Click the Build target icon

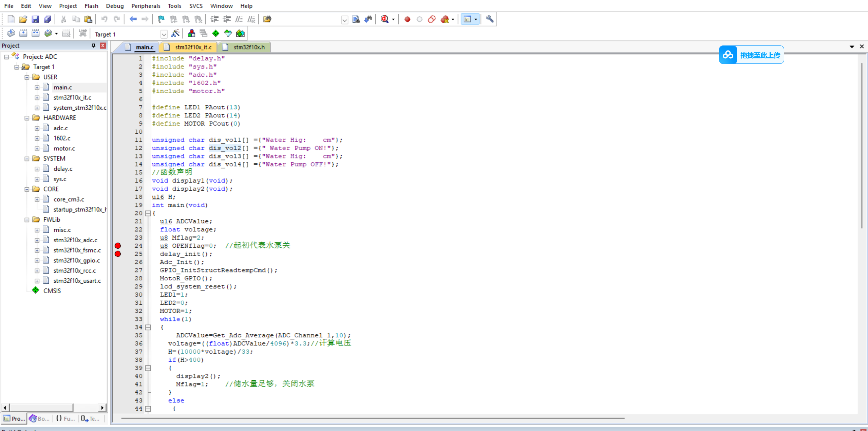(x=23, y=33)
